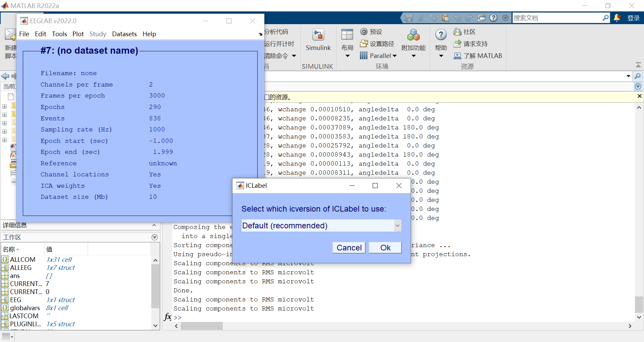
Task: Click the paste clipboard icon in quick access toolbar
Action: (445, 18)
